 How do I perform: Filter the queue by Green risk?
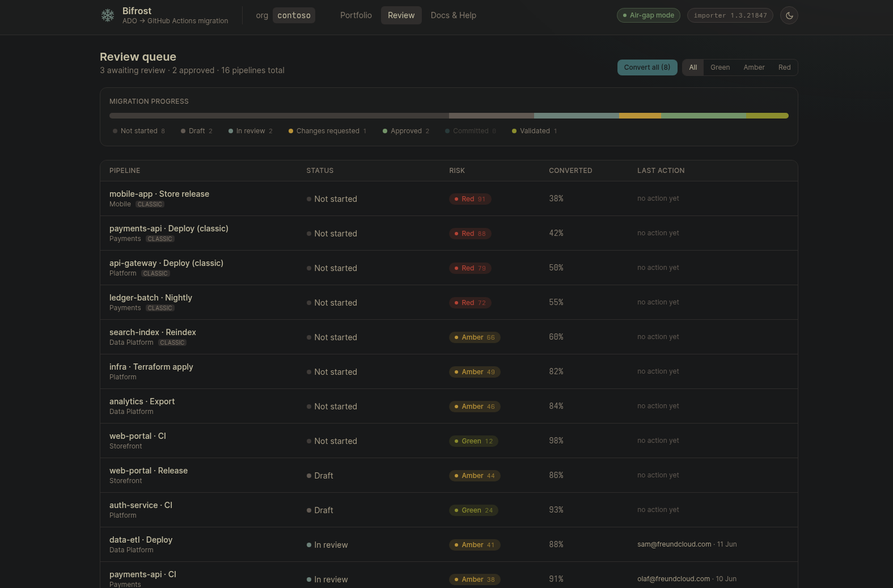(x=720, y=67)
